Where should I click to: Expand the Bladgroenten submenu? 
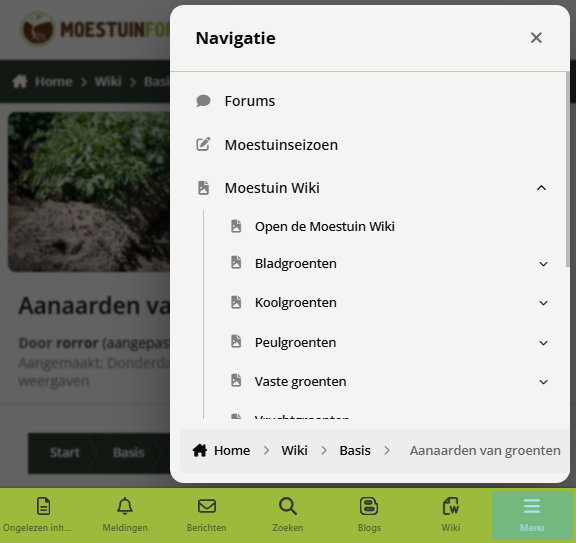click(543, 264)
